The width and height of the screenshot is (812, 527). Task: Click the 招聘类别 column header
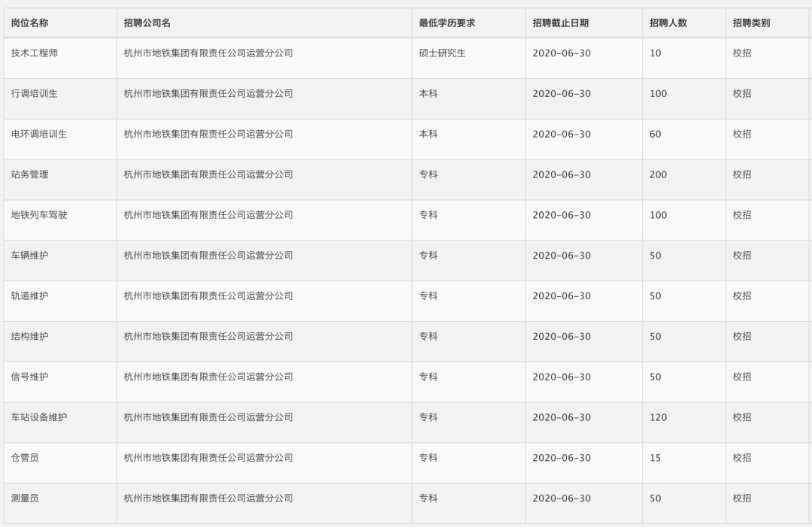tap(751, 23)
